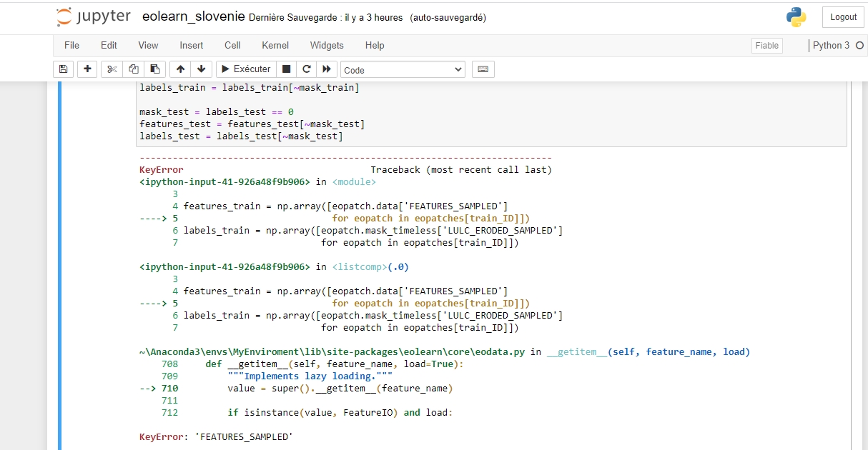Open the Widgets menu
Screen dimensions: 868x450
tap(327, 45)
